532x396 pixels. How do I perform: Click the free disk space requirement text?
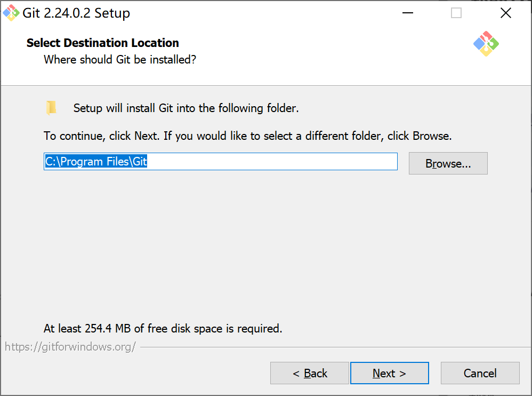[163, 328]
